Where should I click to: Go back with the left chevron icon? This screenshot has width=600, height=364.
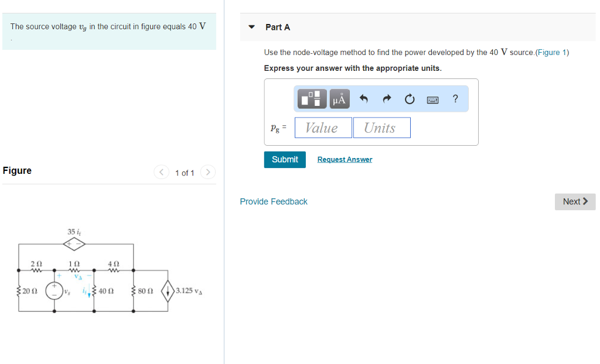point(161,172)
